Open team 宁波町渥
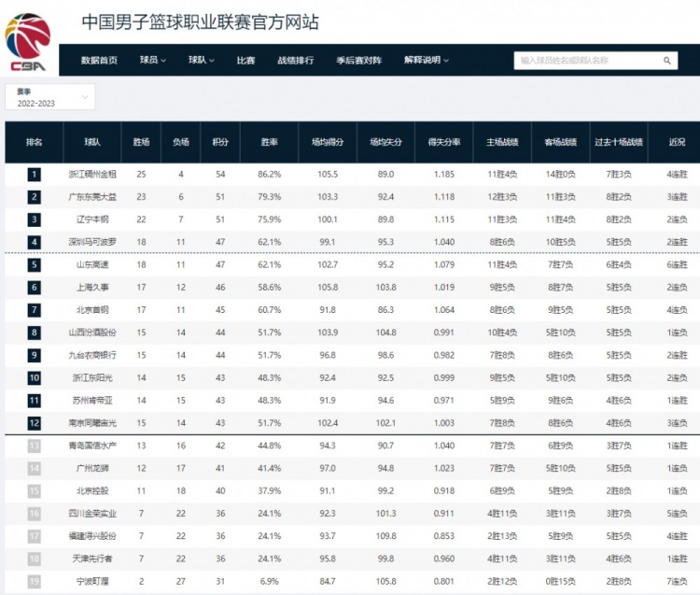 92,582
